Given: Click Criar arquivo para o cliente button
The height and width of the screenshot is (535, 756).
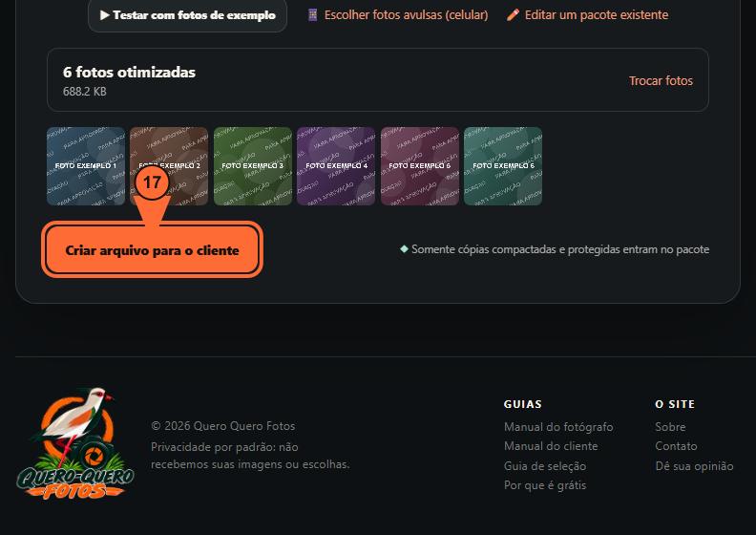Looking at the screenshot, I should (153, 250).
